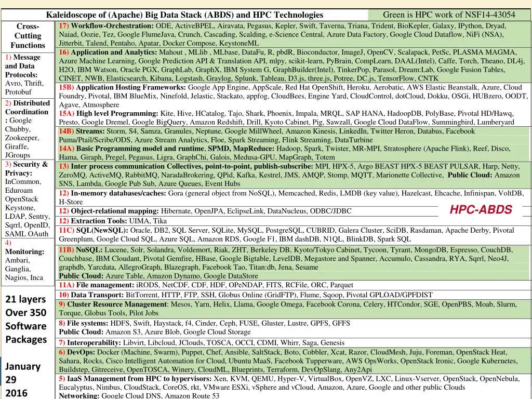Click the 'January 29 2016' date
Image resolution: width=532 pixels, height=399 pixels.
coord(23,380)
